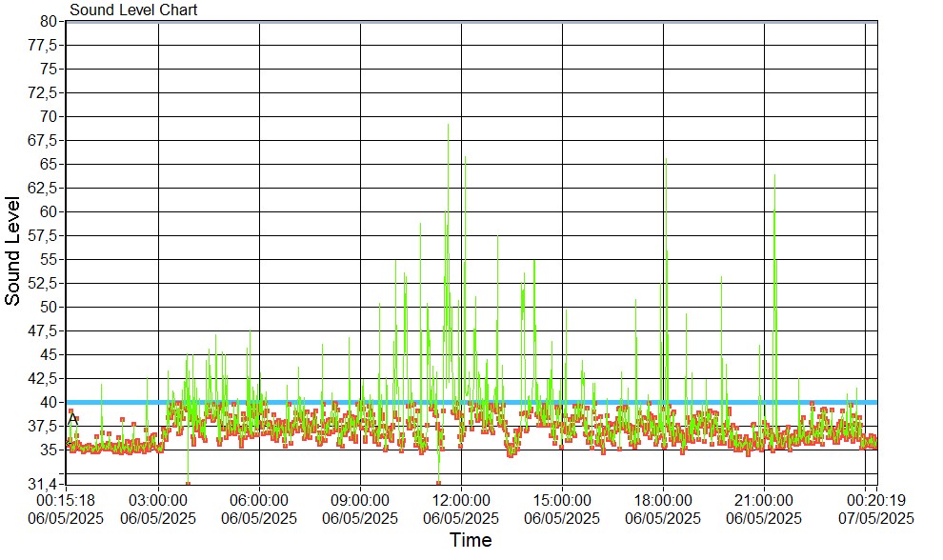Click the 00:15:18 start time label

(x=65, y=498)
